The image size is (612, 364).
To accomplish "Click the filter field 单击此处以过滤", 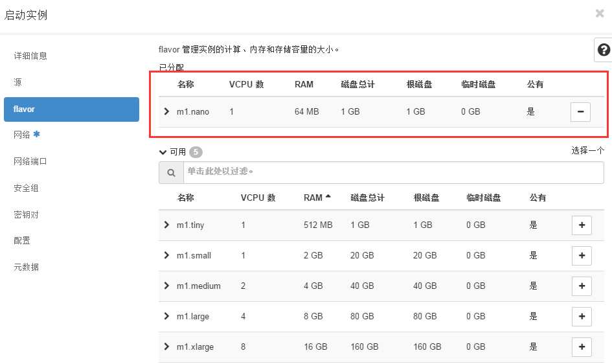I will tap(394, 172).
